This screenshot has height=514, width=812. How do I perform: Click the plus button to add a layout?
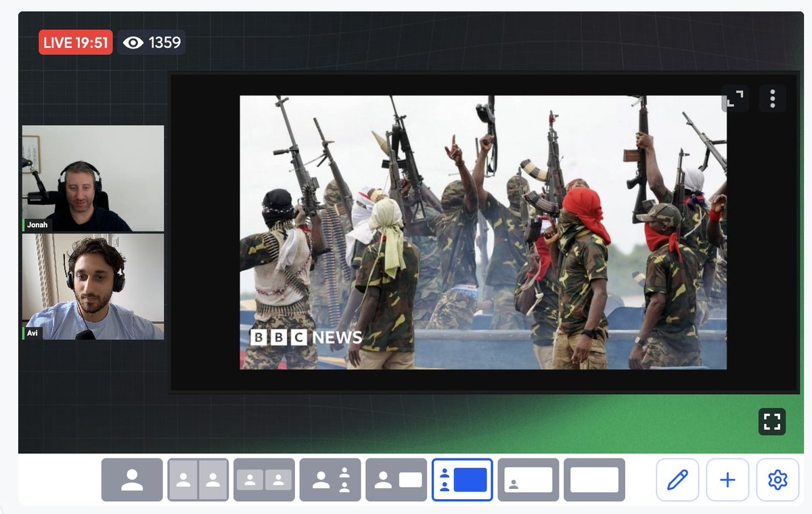[727, 479]
